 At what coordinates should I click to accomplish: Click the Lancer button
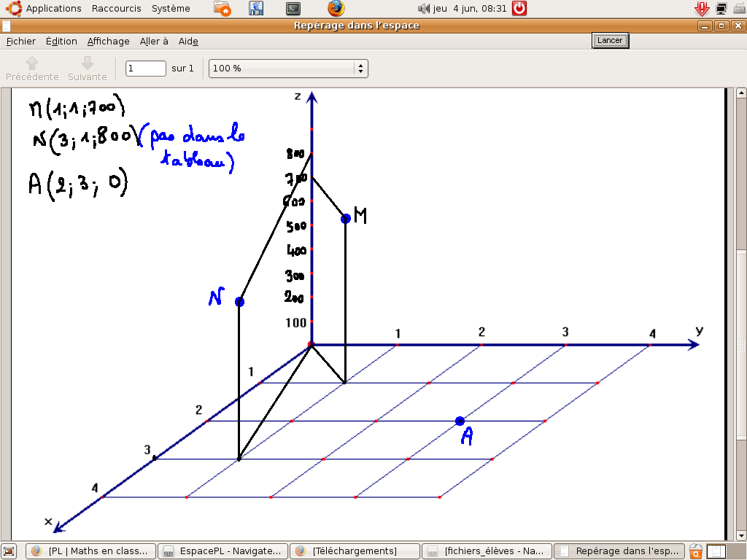pos(610,41)
